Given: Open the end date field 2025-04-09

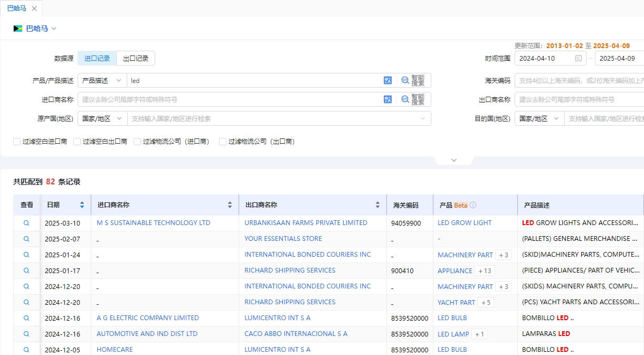Looking at the screenshot, I should click(x=619, y=58).
